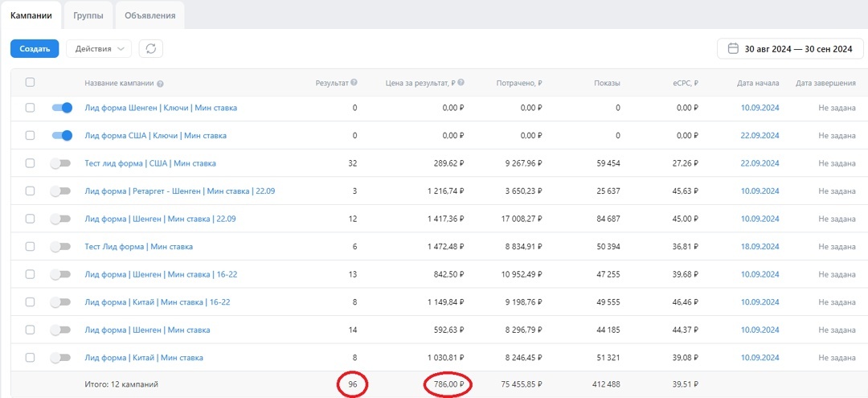Screen dimensions: 868x398
Task: Click total eCPC value 39,51 ₽
Action: [686, 384]
